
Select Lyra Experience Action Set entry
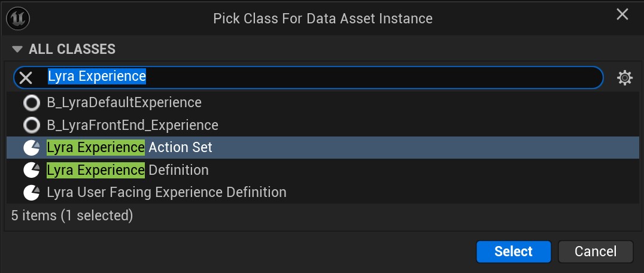(129, 148)
